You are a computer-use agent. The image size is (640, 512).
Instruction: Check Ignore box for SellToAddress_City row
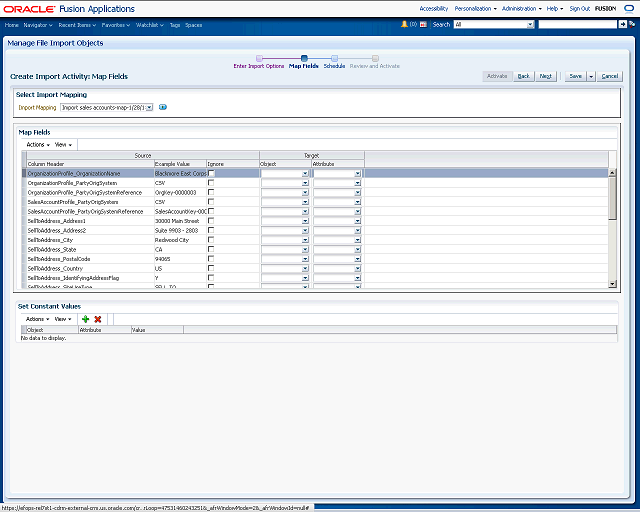point(211,240)
